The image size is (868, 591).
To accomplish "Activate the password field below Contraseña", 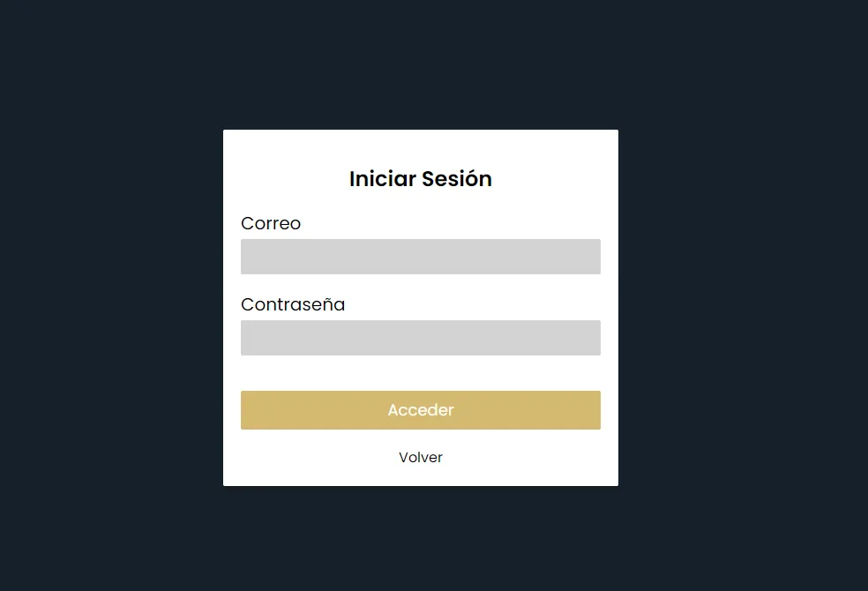I will 420,337.
